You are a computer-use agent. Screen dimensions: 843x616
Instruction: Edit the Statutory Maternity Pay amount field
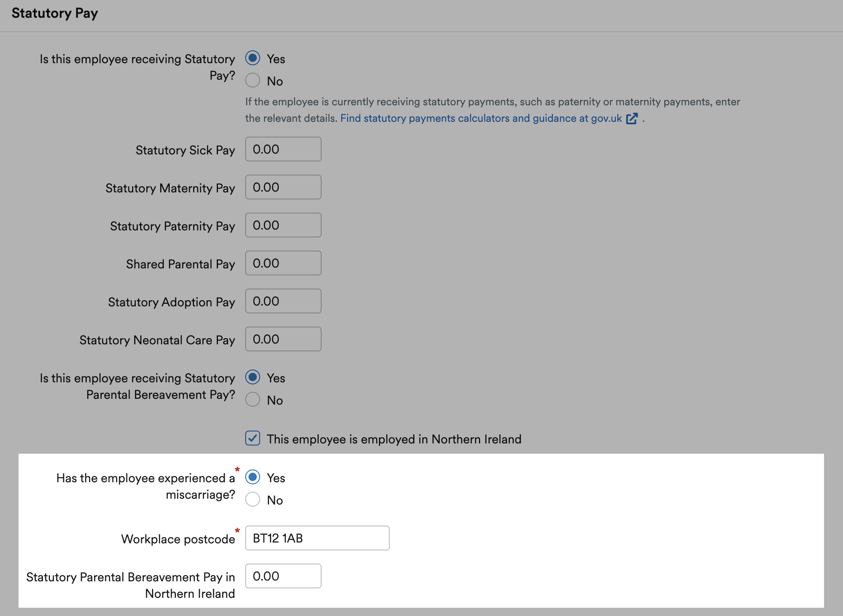pyautogui.click(x=283, y=187)
